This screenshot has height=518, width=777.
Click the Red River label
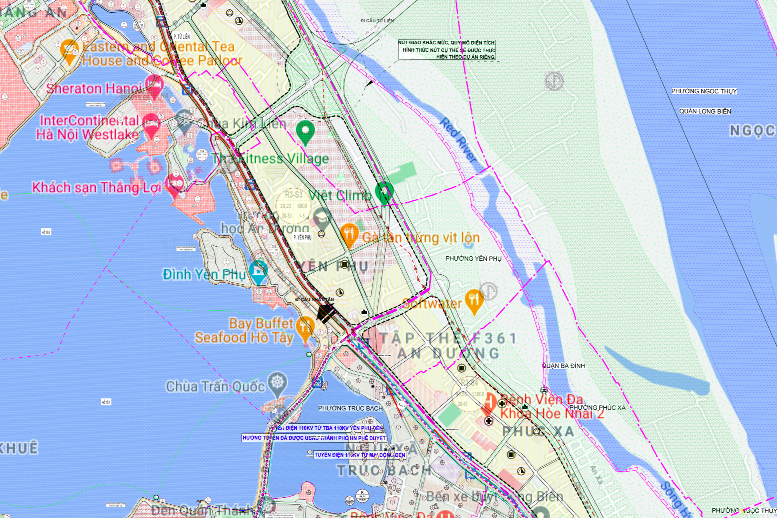pyautogui.click(x=458, y=140)
